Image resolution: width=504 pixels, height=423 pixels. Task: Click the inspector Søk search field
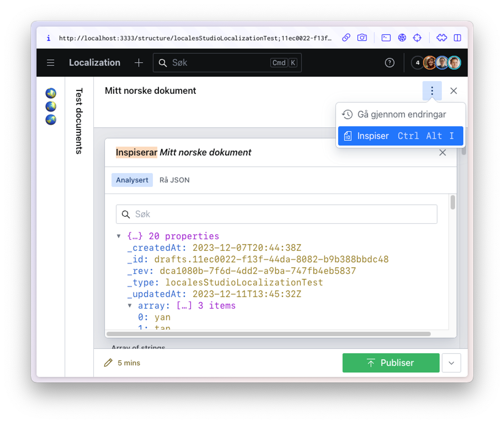277,214
